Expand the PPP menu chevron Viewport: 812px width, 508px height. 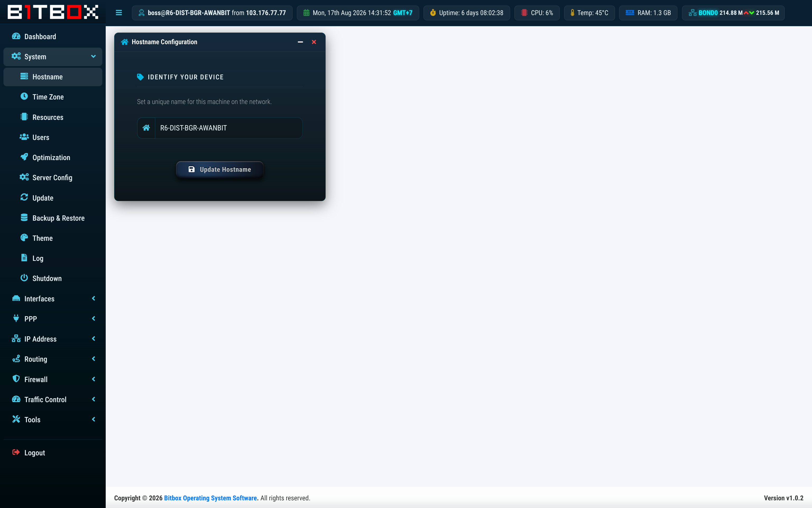coord(93,319)
